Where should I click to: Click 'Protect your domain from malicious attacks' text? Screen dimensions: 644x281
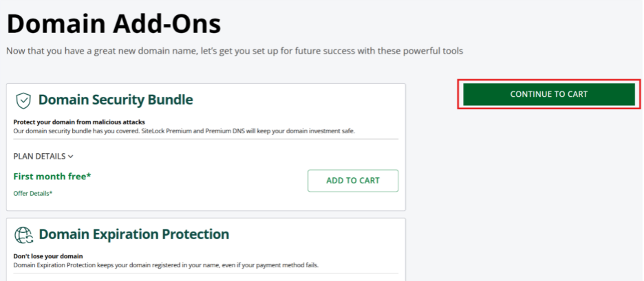[79, 122]
